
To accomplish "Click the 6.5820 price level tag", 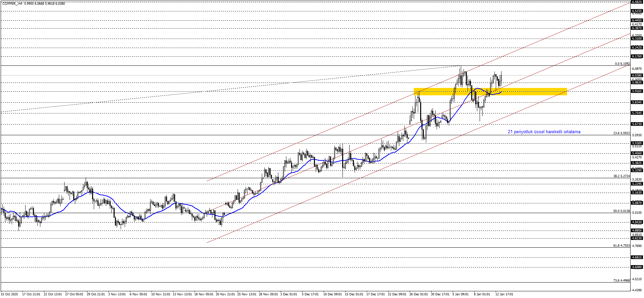I will (x=637, y=2).
